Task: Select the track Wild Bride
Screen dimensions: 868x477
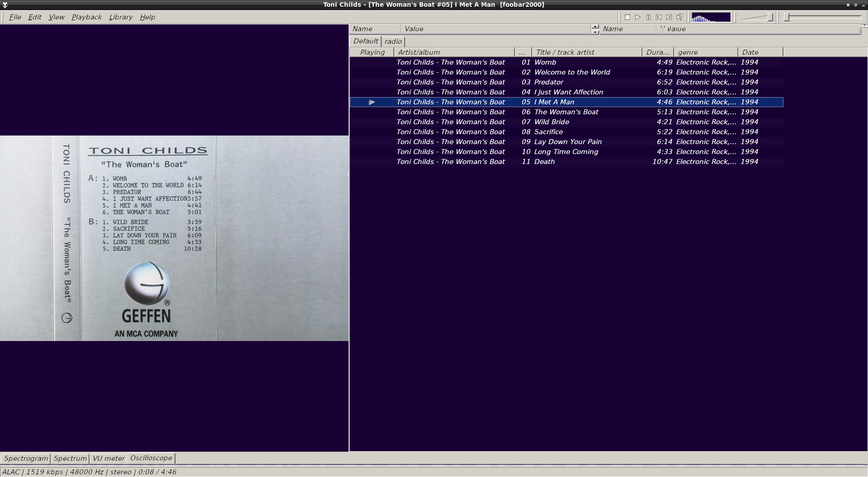Action: (x=566, y=122)
